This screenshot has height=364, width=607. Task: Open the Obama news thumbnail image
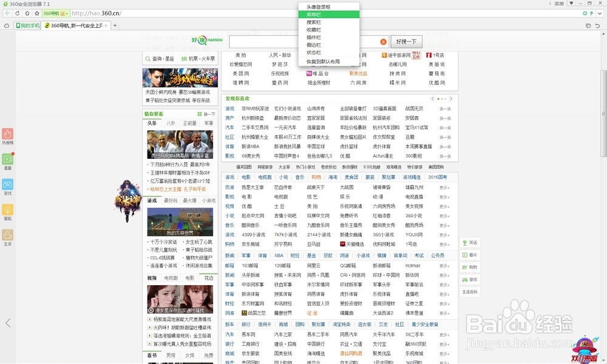point(180,144)
